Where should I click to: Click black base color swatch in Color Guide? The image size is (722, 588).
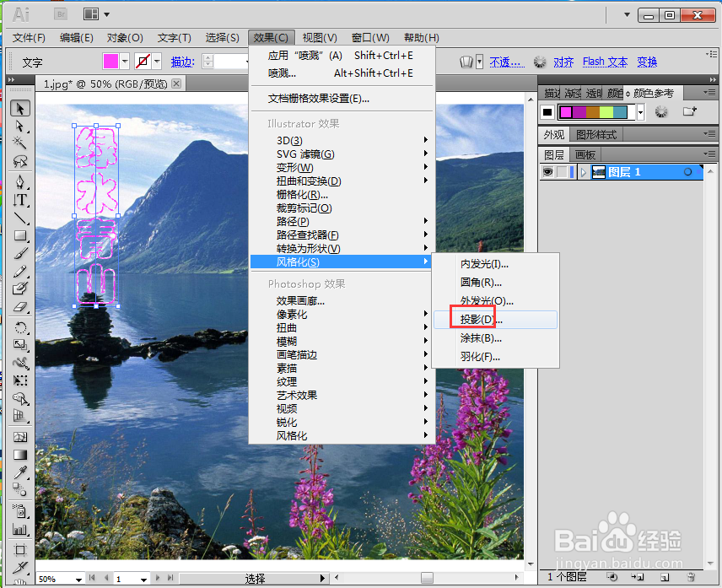[547, 112]
